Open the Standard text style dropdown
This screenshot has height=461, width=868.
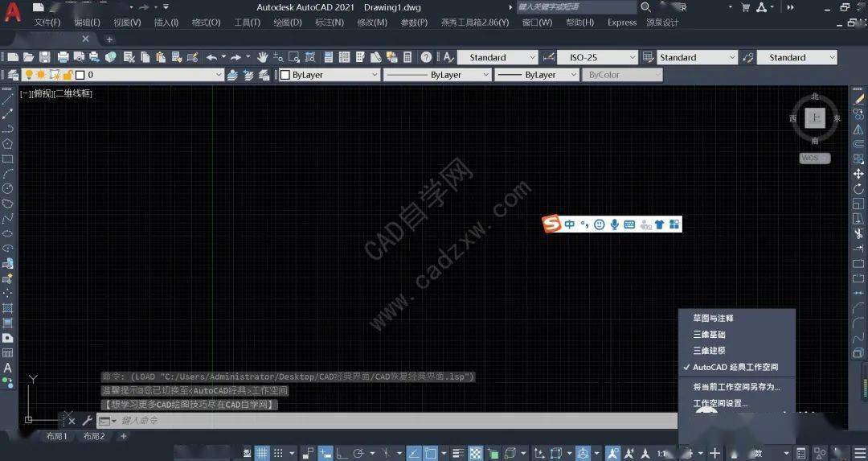point(497,57)
